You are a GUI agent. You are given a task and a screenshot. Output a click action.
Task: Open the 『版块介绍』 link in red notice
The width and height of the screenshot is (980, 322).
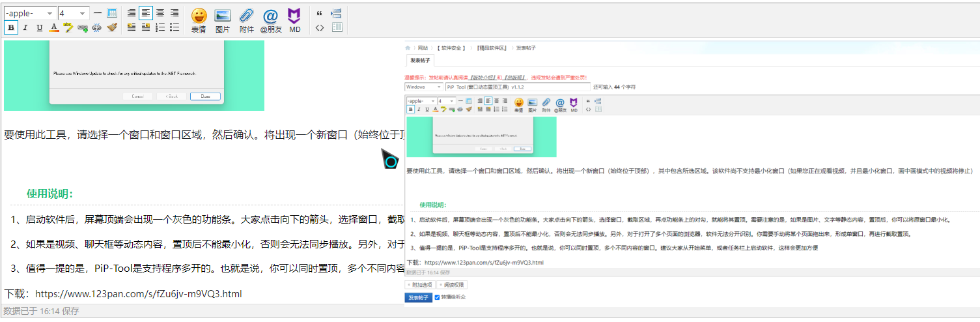(x=483, y=77)
